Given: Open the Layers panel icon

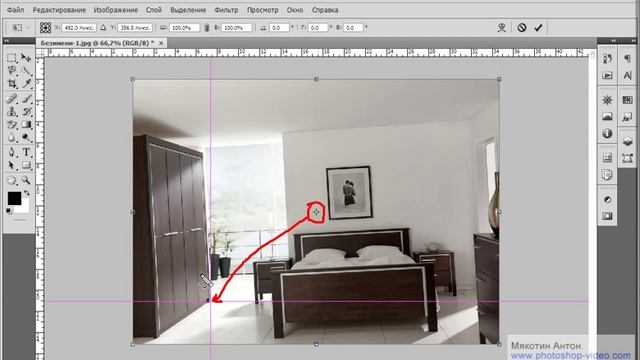Looking at the screenshot, I should tap(627, 141).
